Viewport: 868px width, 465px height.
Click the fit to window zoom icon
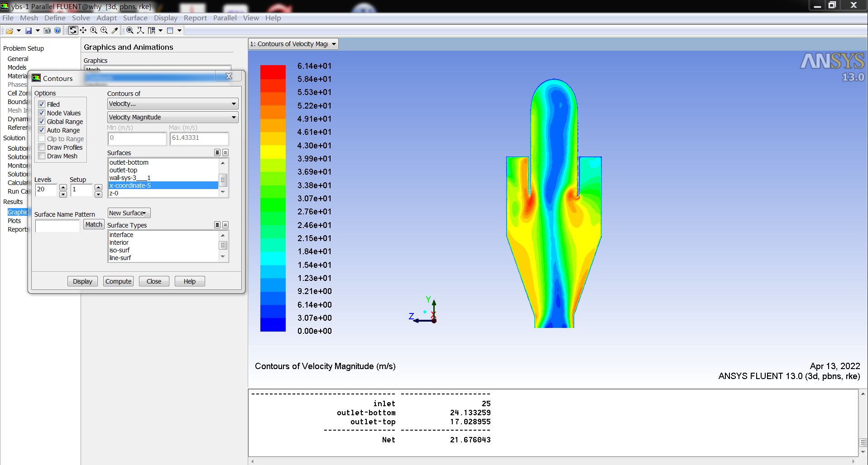click(x=130, y=30)
